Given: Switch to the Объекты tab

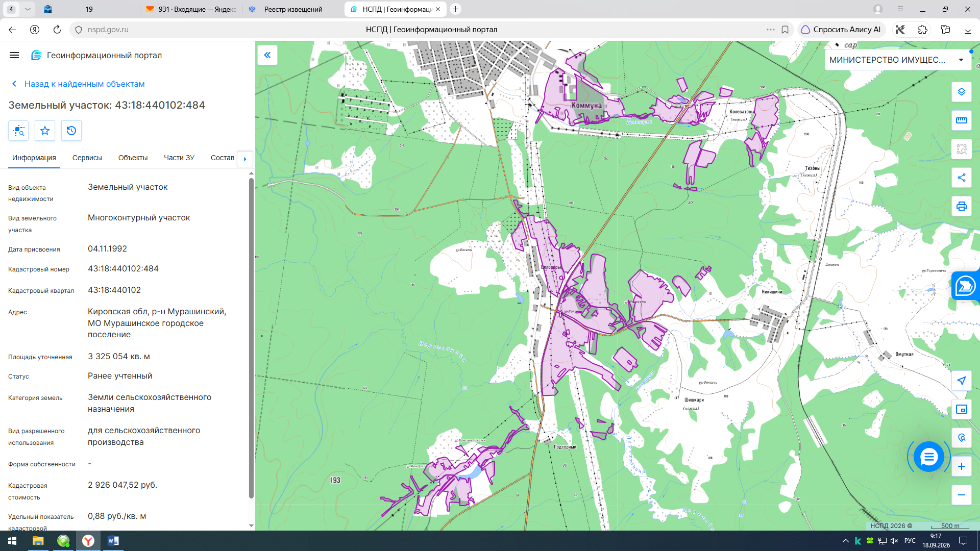Looking at the screenshot, I should (133, 158).
